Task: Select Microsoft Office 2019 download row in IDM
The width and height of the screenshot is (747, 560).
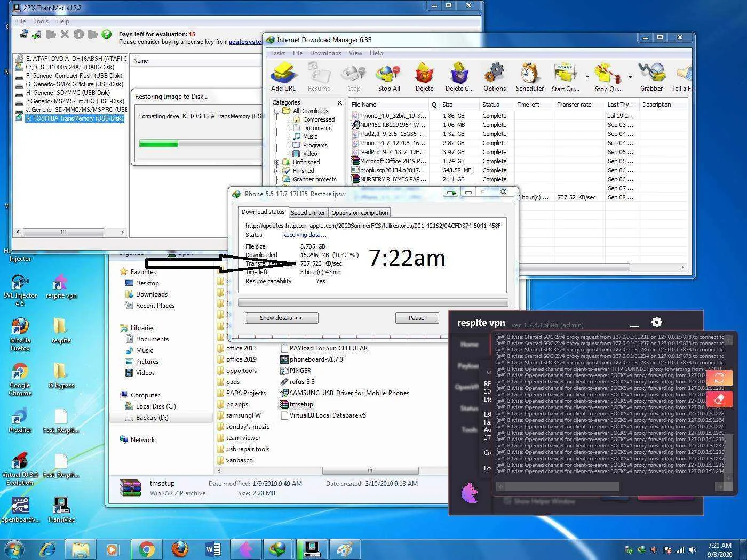Action: click(389, 161)
